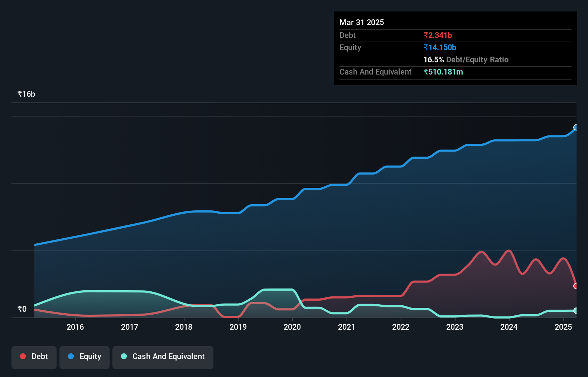This screenshot has width=588, height=377.
Task: Toggle the Debt series legend button
Action: point(34,357)
